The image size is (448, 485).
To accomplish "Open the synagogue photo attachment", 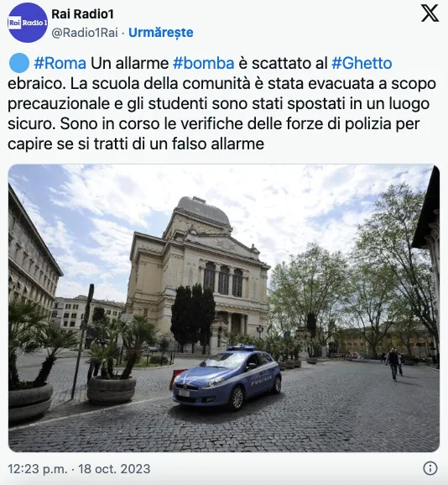I will coord(224,308).
